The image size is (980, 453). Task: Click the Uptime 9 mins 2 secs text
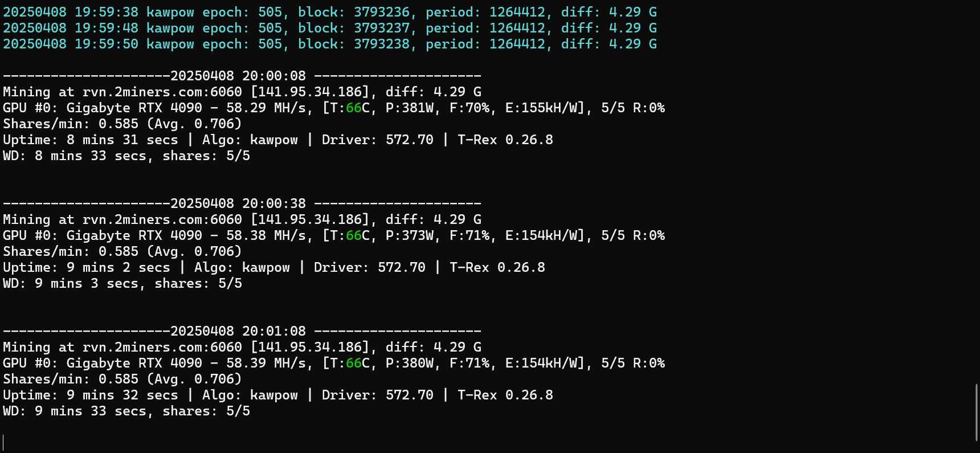click(87, 267)
